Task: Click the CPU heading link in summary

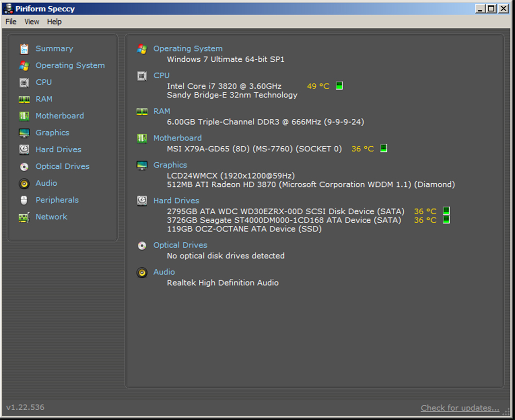Action: pyautogui.click(x=162, y=76)
